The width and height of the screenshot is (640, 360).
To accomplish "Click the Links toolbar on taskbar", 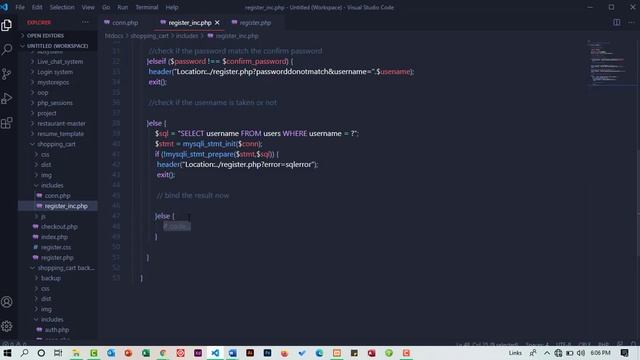I will point(515,353).
